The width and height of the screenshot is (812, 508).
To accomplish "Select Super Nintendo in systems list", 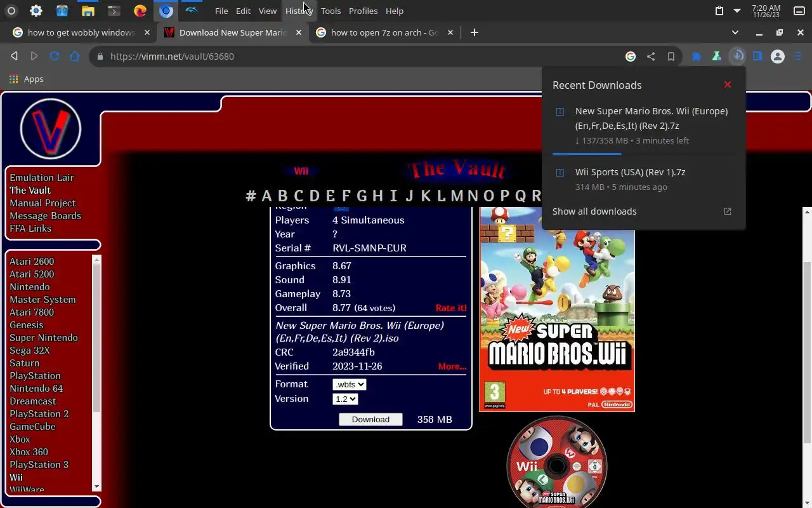I will point(44,338).
